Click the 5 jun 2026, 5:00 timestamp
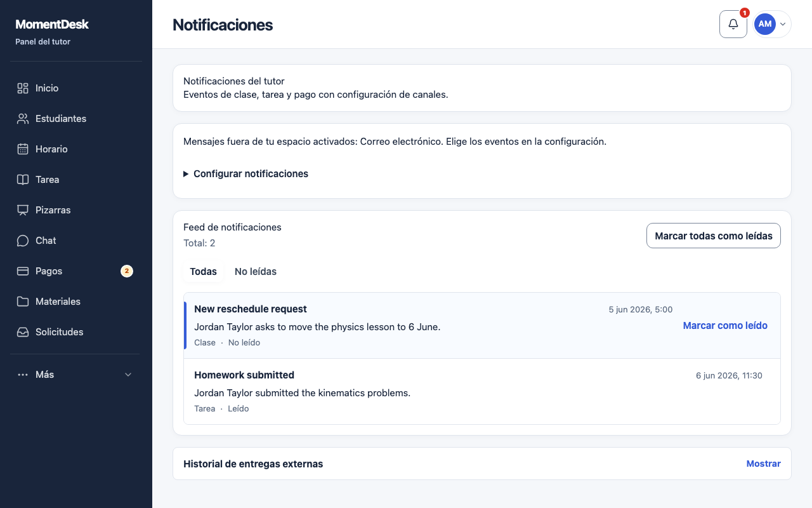 coord(641,309)
